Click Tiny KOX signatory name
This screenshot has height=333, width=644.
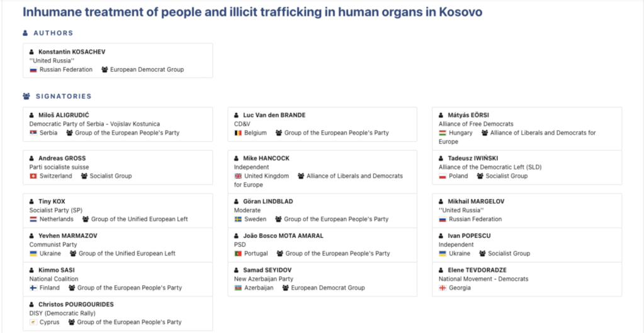pyautogui.click(x=52, y=201)
